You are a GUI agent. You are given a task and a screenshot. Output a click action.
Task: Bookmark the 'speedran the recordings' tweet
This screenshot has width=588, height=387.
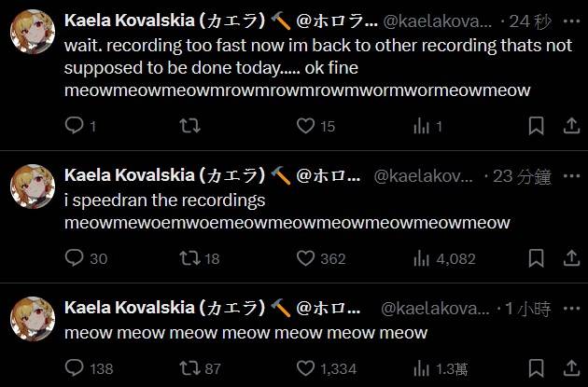point(536,258)
